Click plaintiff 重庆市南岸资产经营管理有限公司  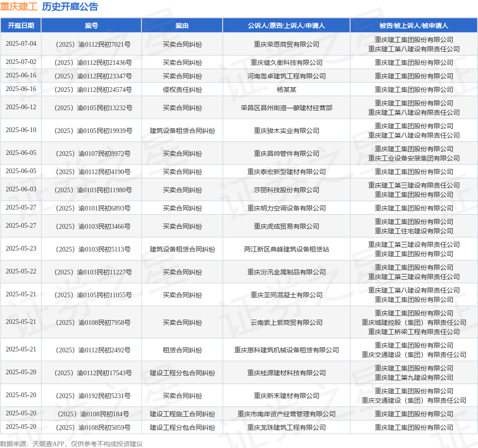coord(286,414)
